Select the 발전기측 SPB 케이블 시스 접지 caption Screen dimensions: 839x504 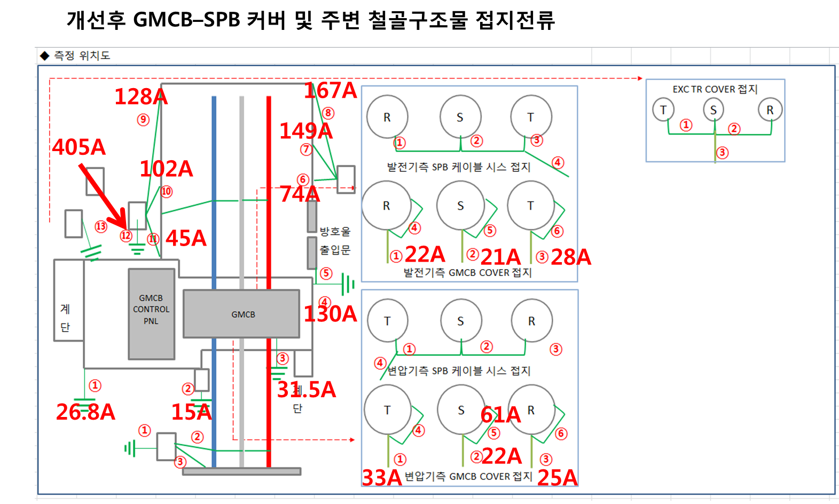458,167
